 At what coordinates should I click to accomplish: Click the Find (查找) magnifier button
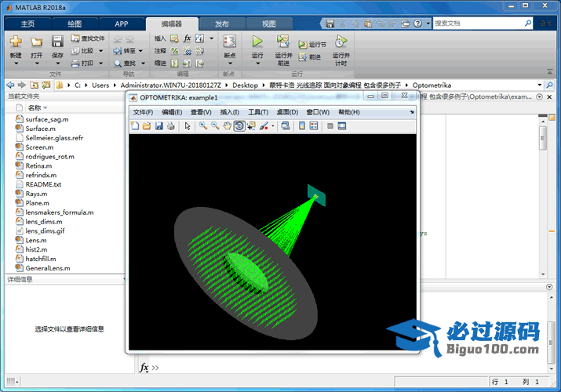(x=125, y=64)
